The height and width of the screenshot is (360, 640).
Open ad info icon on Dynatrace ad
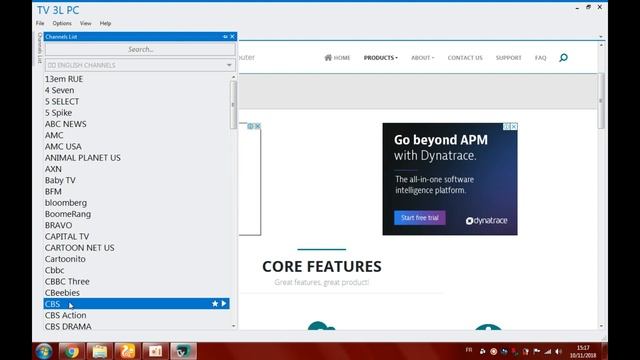(507, 127)
